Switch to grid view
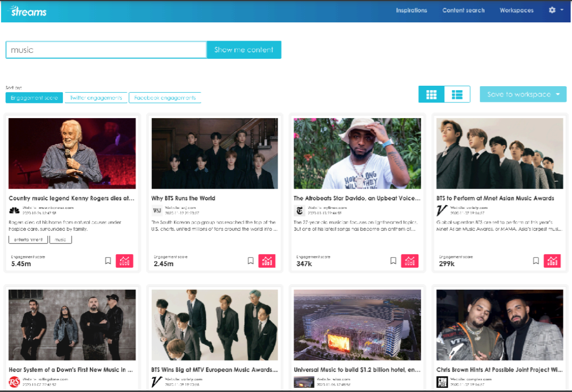The image size is (572, 392). (432, 94)
